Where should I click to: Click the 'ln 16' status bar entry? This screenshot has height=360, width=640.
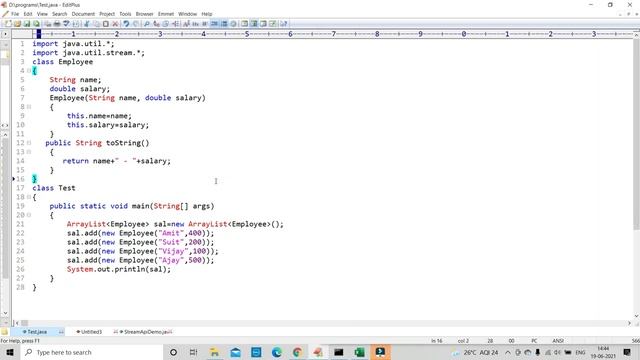pyautogui.click(x=436, y=340)
